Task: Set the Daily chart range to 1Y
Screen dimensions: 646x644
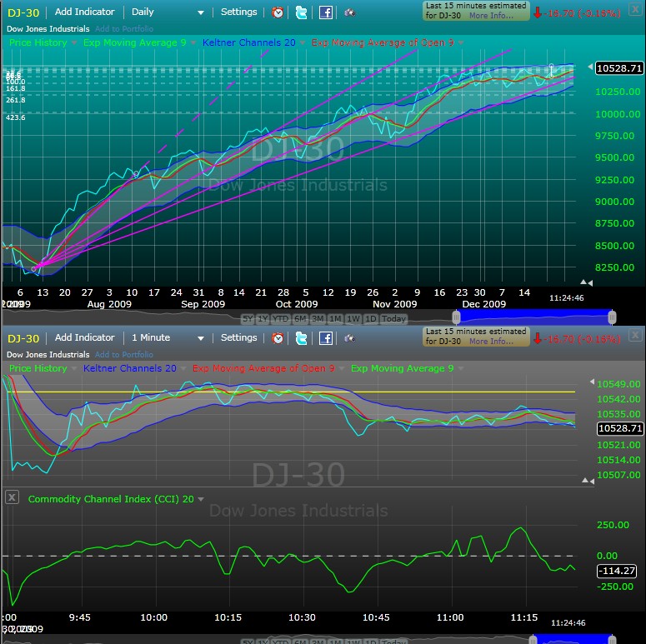Action: pyautogui.click(x=263, y=319)
